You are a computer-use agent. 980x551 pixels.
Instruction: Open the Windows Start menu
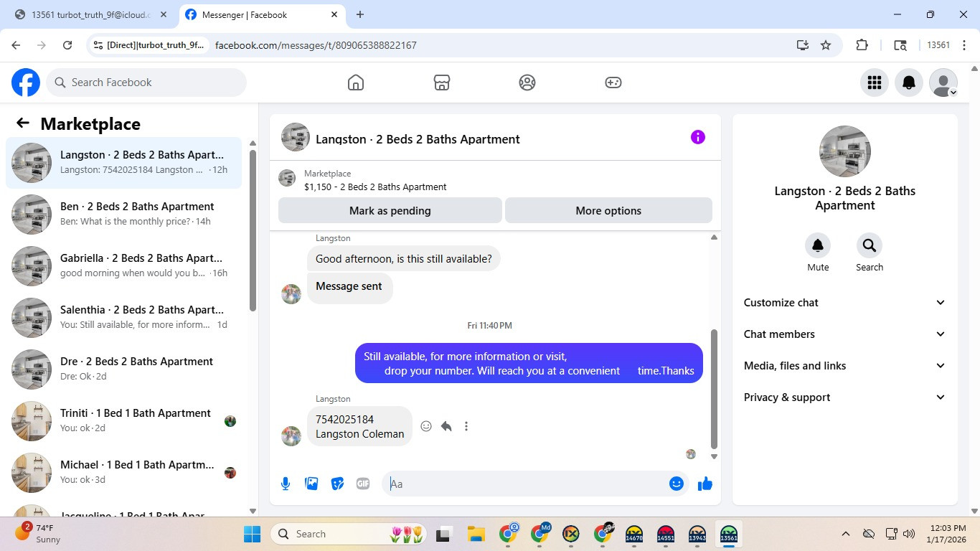[x=253, y=534]
